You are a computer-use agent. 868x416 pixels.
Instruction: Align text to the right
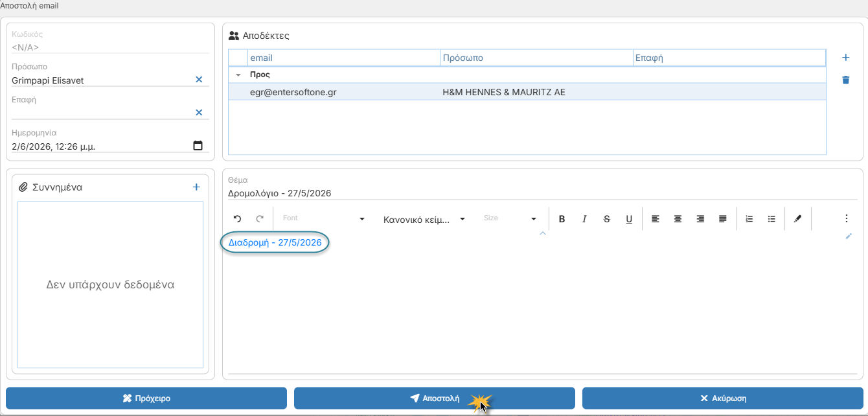[700, 219]
